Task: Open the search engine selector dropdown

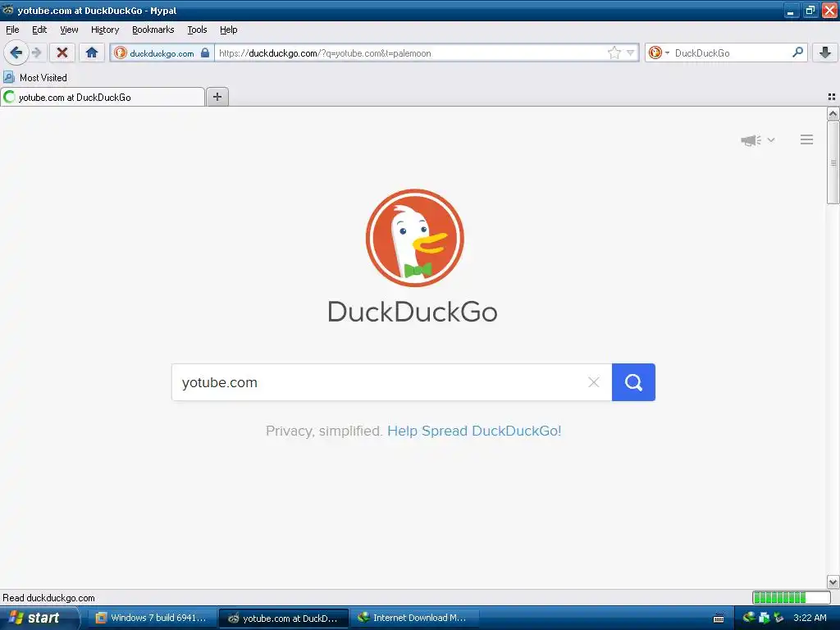Action: click(659, 52)
